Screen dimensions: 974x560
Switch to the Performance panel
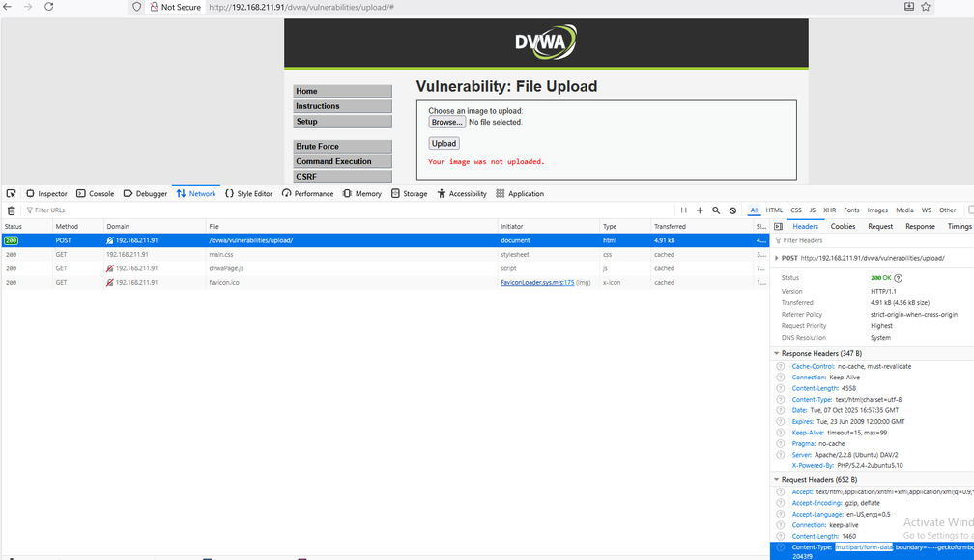[307, 194]
